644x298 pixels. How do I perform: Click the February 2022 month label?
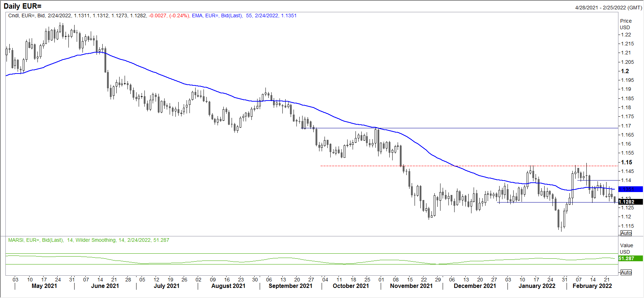592,286
